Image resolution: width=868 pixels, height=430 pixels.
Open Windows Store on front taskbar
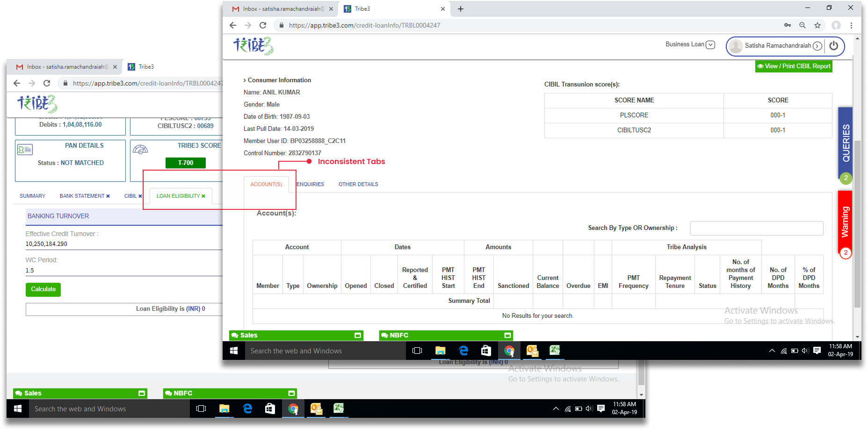pyautogui.click(x=486, y=351)
